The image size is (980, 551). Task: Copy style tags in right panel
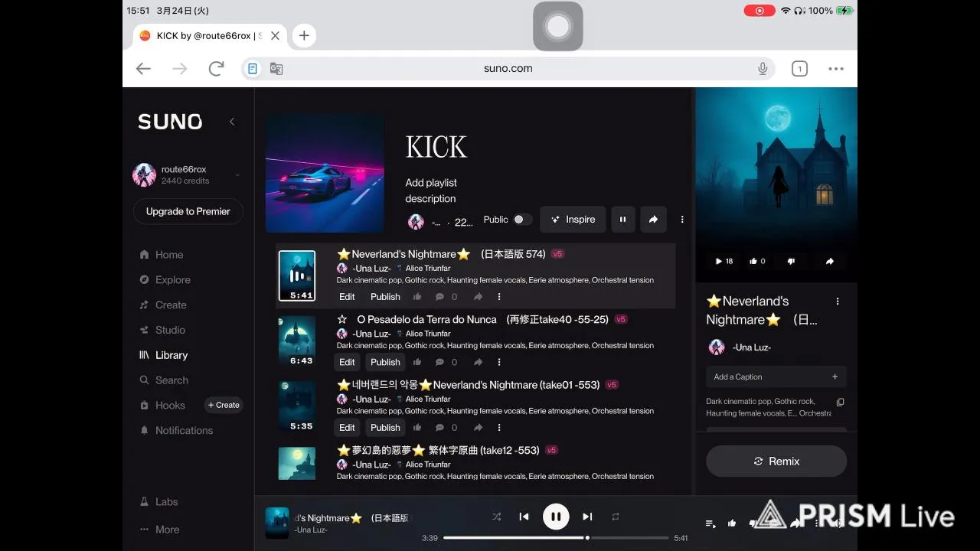840,402
